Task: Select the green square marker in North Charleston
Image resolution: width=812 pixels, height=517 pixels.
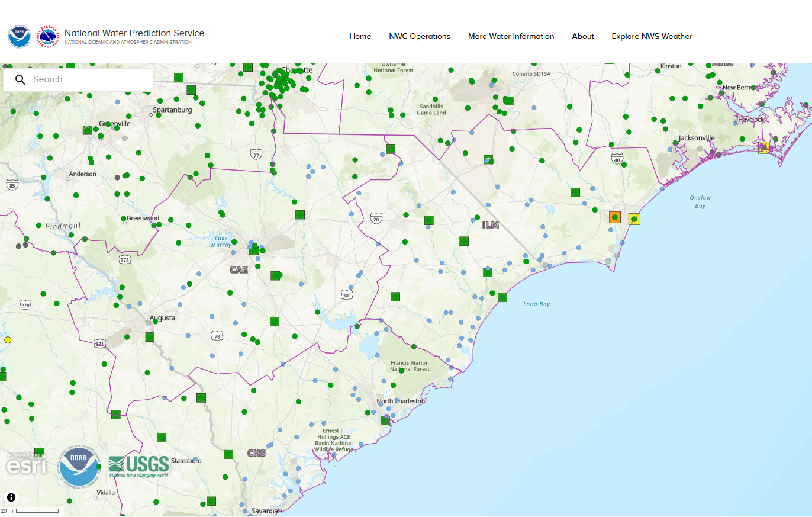Action: 385,420
